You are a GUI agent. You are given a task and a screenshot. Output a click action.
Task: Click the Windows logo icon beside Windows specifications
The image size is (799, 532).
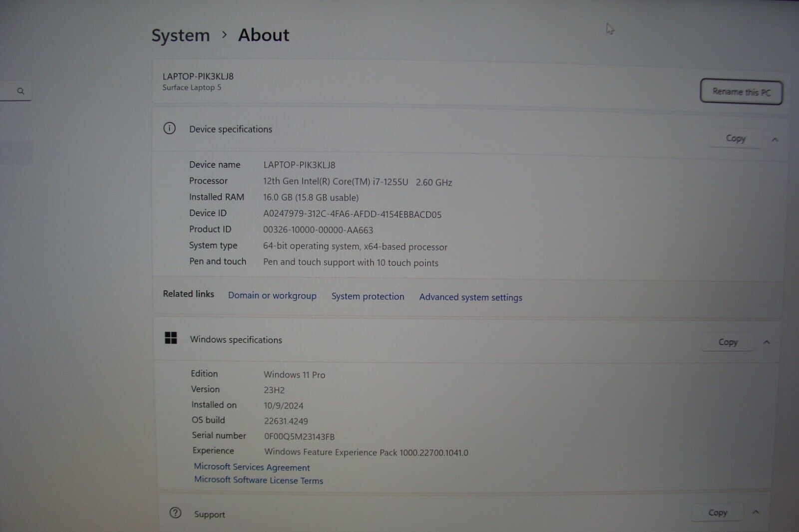pos(171,338)
